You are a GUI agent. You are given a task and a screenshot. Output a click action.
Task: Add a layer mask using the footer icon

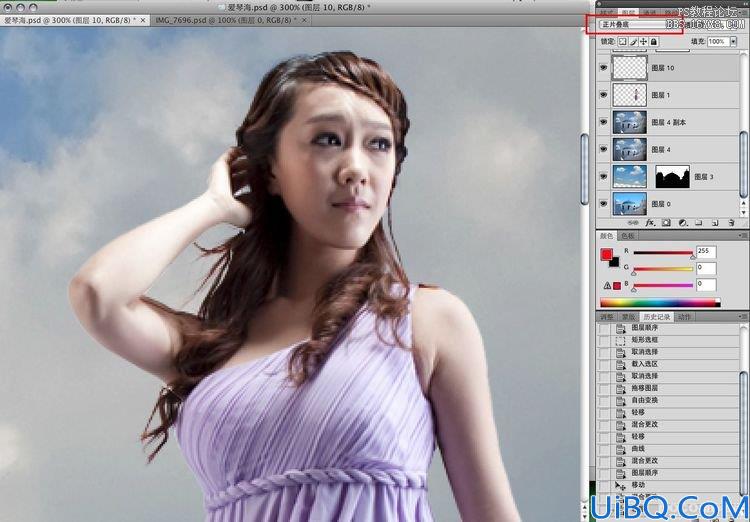[666, 223]
